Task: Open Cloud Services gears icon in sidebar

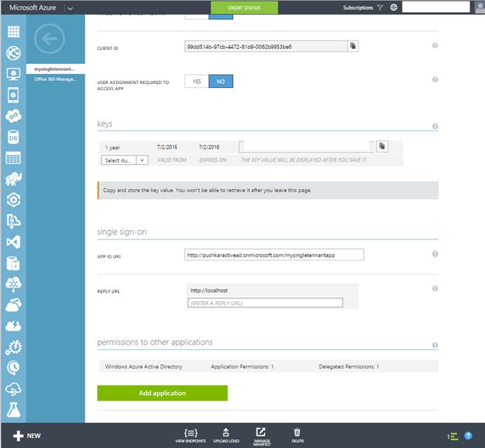Action: pyautogui.click(x=14, y=117)
